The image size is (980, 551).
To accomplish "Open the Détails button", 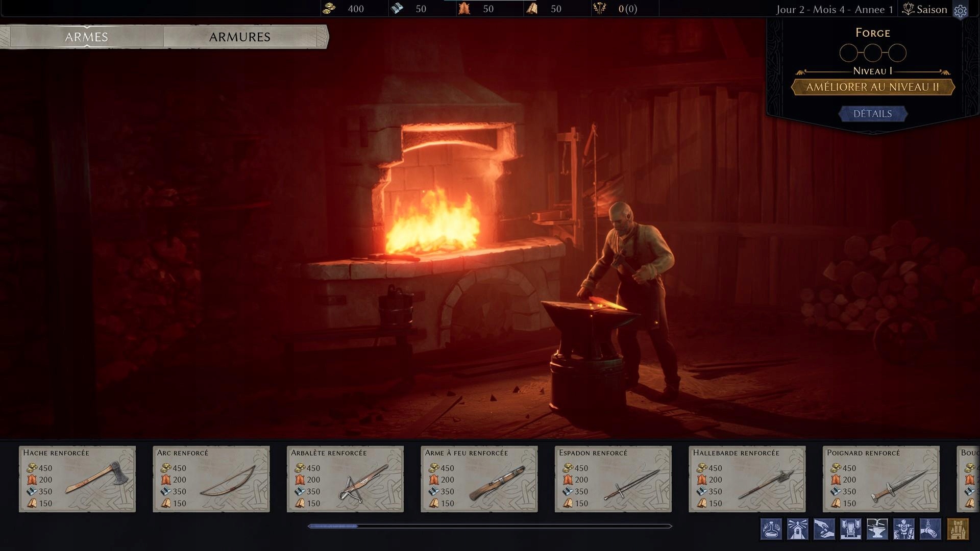I will (x=872, y=114).
